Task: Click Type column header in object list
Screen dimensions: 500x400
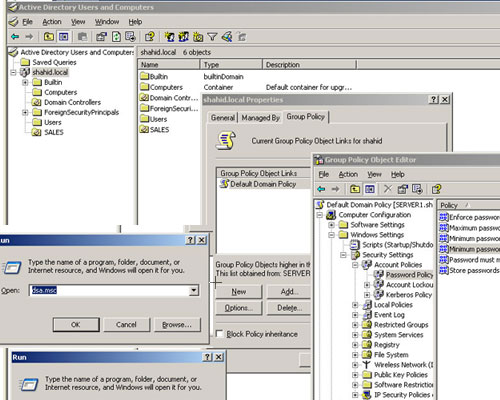Action: pyautogui.click(x=231, y=65)
